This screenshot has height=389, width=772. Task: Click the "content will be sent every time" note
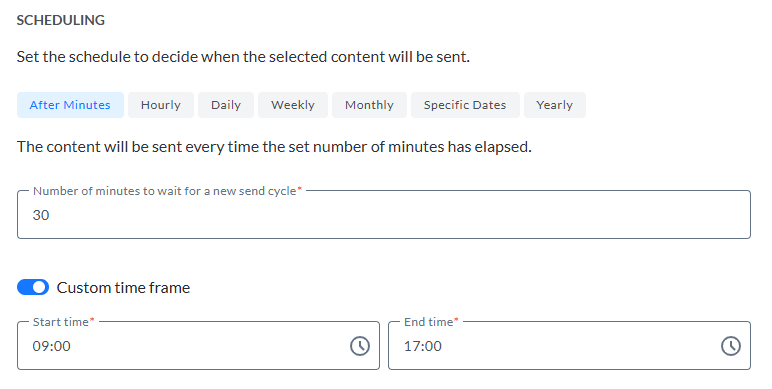(x=274, y=147)
